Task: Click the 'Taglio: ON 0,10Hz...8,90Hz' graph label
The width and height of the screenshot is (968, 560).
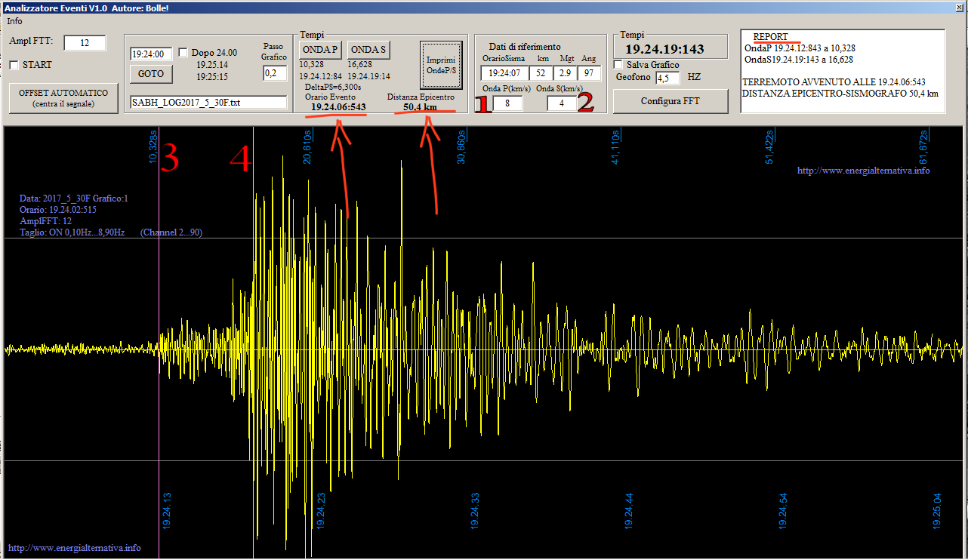Action: (72, 232)
